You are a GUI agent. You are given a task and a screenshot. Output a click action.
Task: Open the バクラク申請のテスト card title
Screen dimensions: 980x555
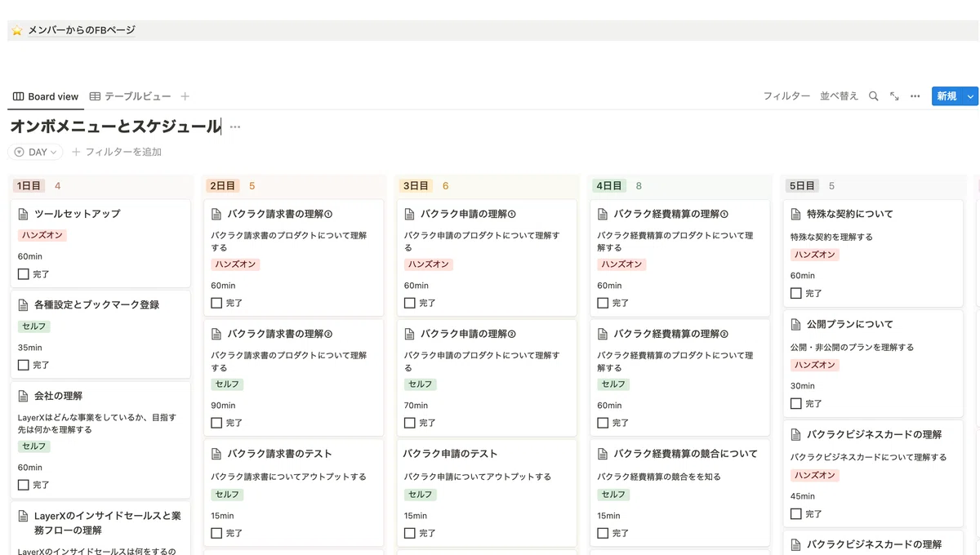[450, 454]
